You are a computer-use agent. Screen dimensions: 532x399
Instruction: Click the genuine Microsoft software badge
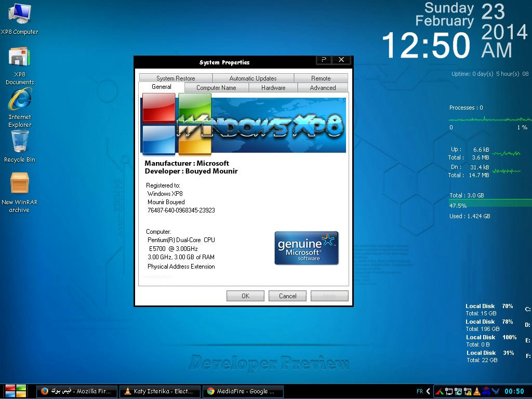[307, 248]
